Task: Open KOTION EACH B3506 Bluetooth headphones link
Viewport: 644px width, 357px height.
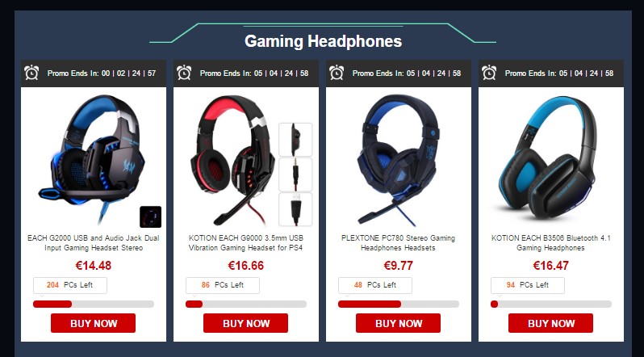Action: [550, 243]
